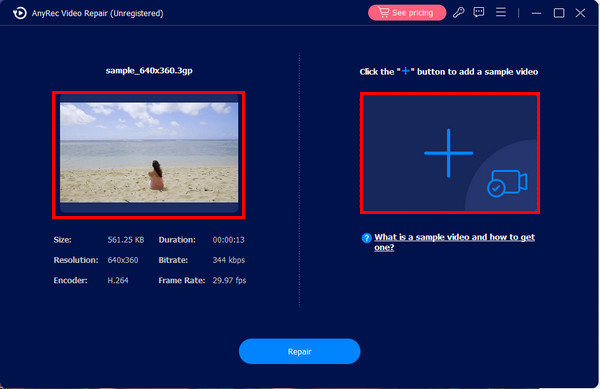Click the Bitrate: label
600x389 pixels.
point(173,260)
